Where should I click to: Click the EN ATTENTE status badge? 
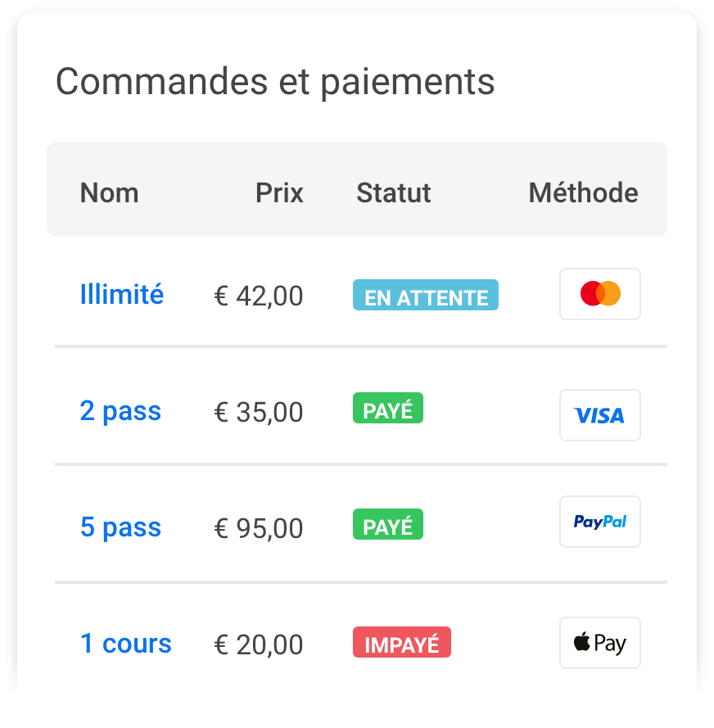(426, 296)
